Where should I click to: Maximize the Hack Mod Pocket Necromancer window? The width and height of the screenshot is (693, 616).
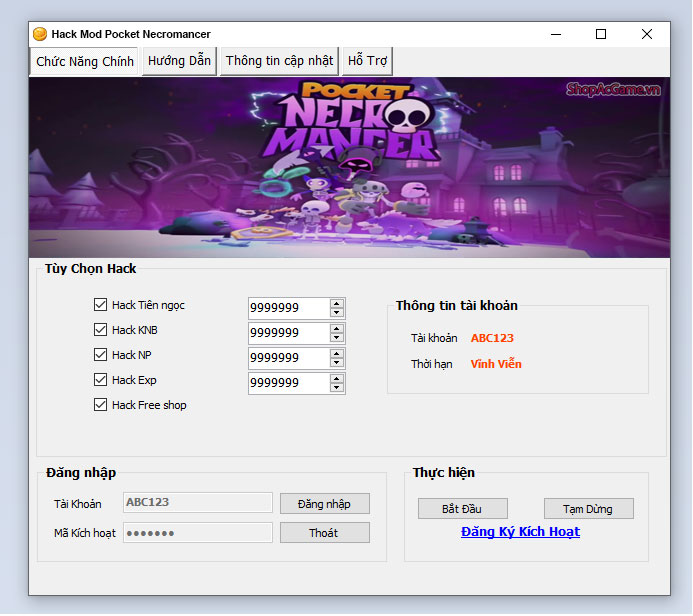pos(601,34)
